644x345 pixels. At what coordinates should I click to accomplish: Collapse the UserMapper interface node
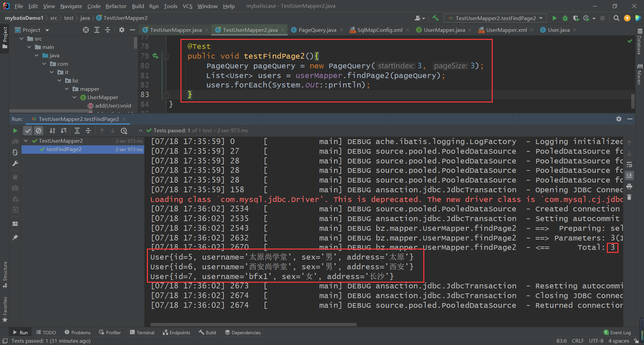tap(74, 97)
